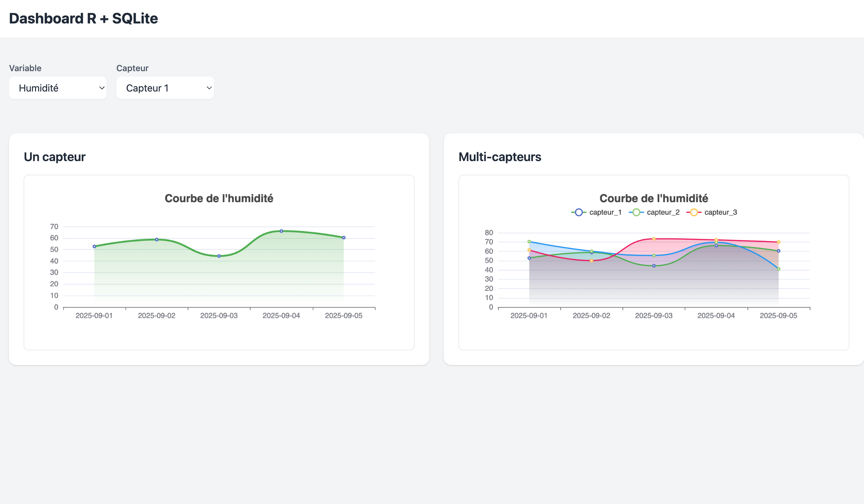Click capteur_2 lowest point at 2025-09-05 in Multi-capteurs
The width and height of the screenshot is (864, 504).
[778, 269]
